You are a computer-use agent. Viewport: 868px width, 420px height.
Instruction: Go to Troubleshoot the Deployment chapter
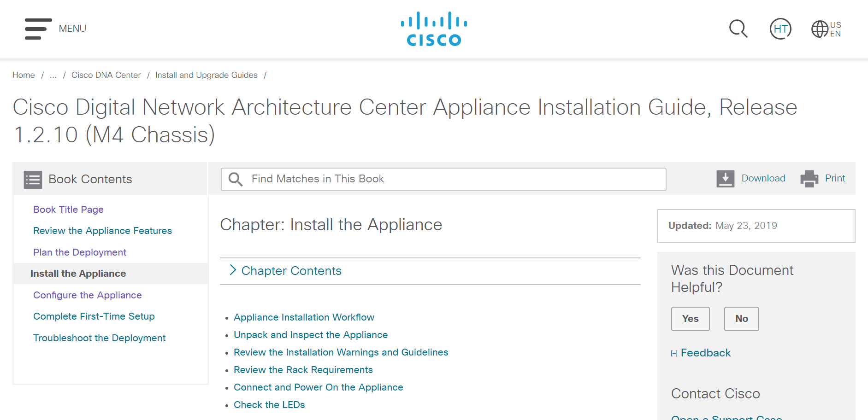(x=99, y=338)
